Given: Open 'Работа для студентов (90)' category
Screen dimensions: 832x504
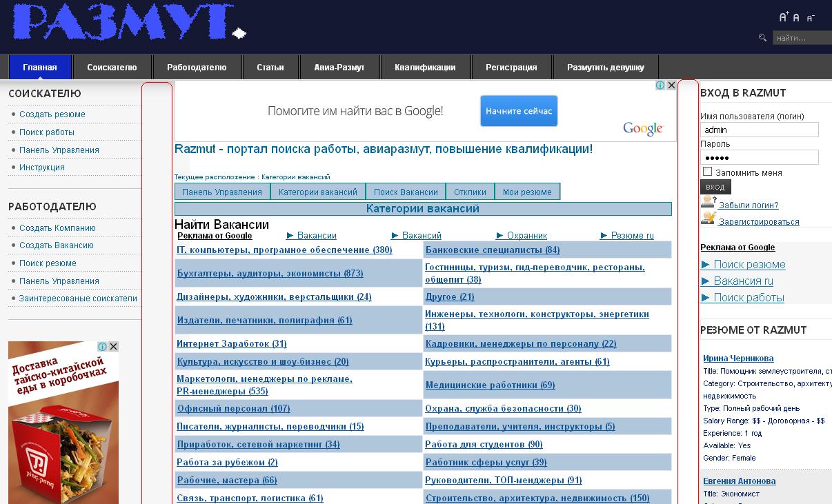Looking at the screenshot, I should (x=484, y=445).
